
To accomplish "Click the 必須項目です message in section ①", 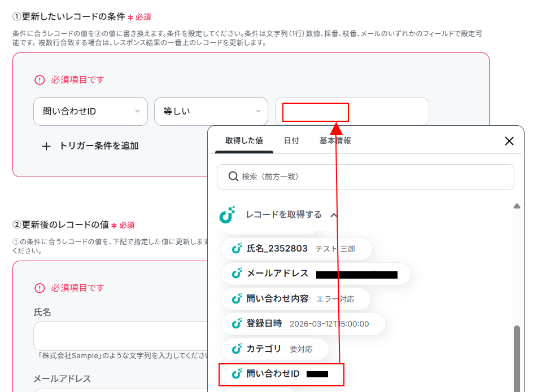I will pyautogui.click(x=77, y=80).
